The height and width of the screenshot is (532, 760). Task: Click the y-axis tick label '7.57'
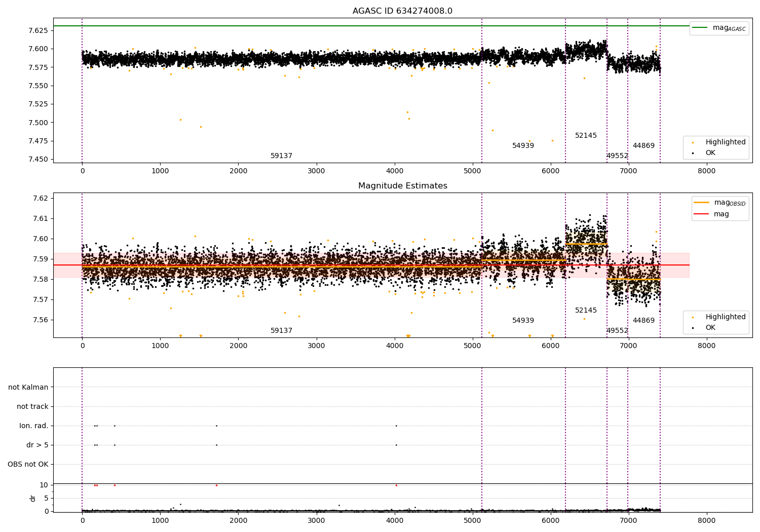coord(41,299)
